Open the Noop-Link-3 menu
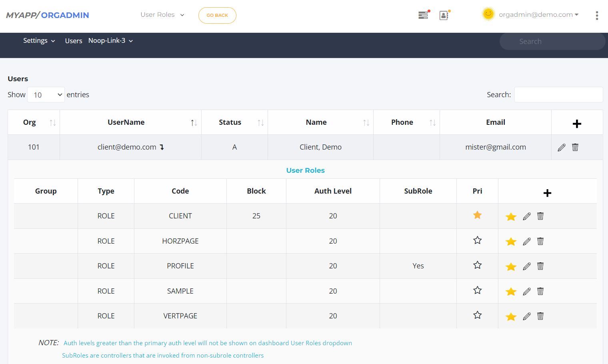Viewport: 608px width, 364px height. [110, 41]
